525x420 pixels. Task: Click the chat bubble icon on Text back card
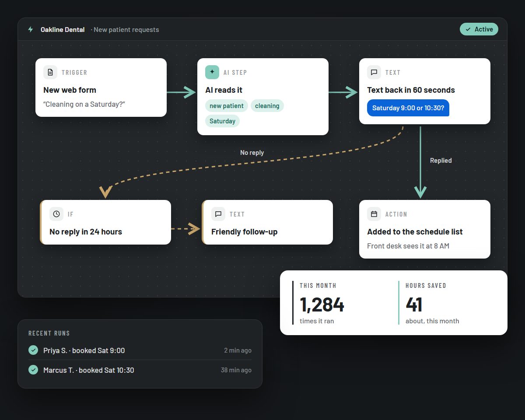(374, 72)
